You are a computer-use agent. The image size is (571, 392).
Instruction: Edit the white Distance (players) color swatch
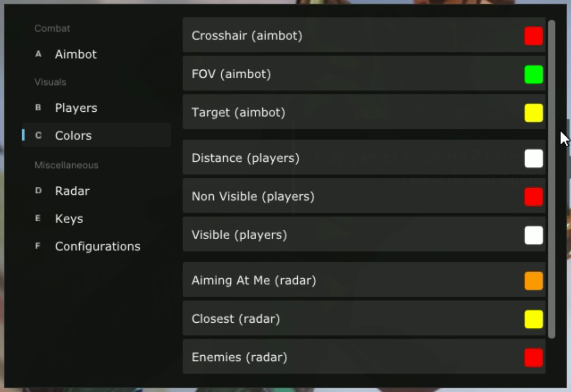533,158
